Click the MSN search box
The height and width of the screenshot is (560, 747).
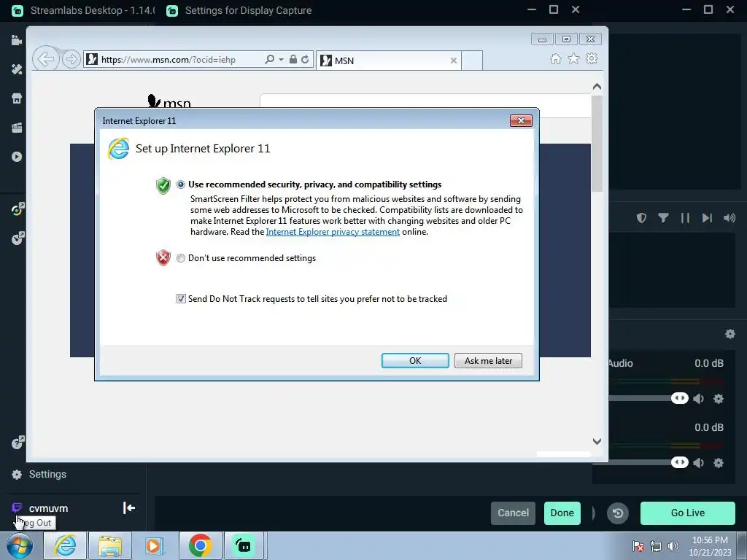pos(425,105)
